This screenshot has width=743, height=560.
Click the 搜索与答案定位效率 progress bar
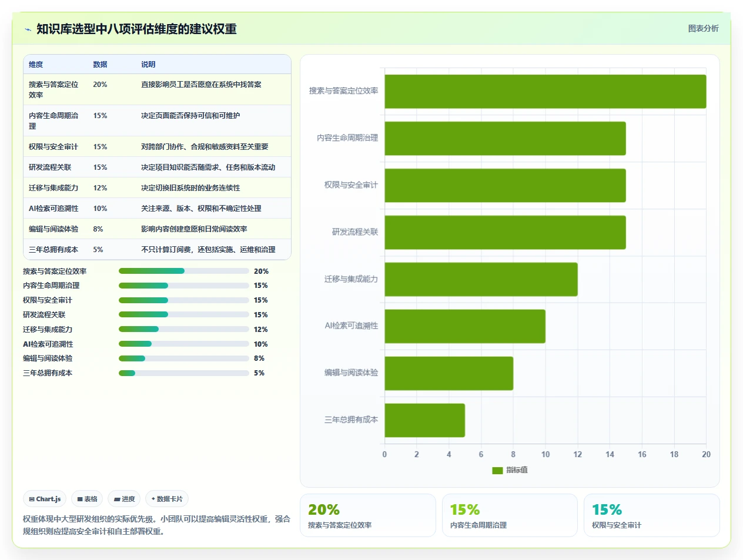184,271
